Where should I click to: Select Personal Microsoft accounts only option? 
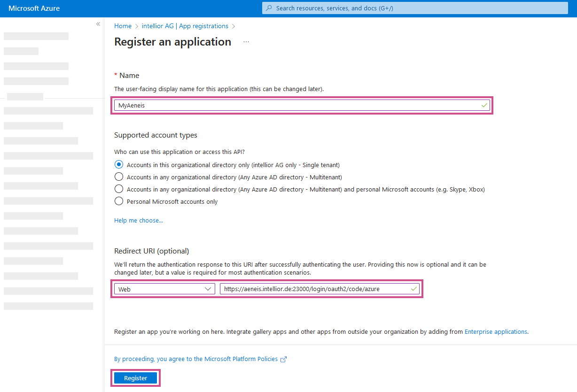coord(119,201)
